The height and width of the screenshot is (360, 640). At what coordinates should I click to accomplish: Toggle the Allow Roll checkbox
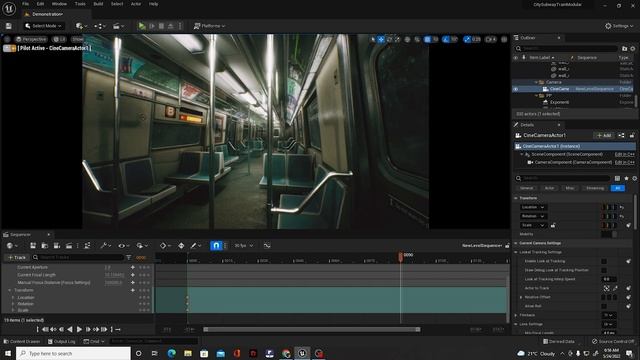[604, 306]
